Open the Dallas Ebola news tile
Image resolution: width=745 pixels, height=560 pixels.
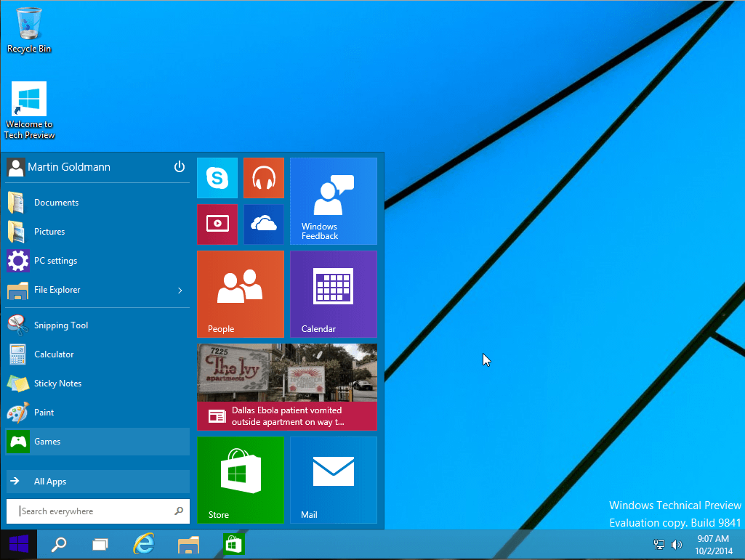(x=286, y=387)
